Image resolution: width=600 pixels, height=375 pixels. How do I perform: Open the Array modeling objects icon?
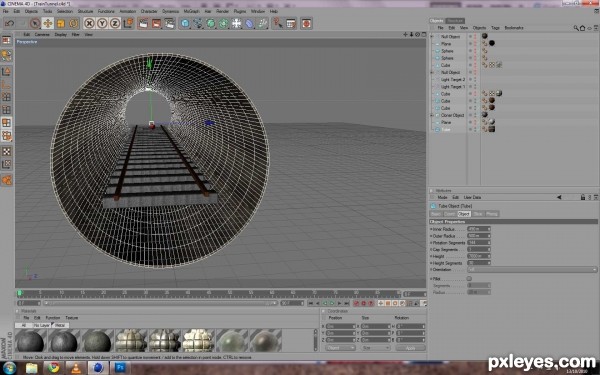[x=223, y=23]
